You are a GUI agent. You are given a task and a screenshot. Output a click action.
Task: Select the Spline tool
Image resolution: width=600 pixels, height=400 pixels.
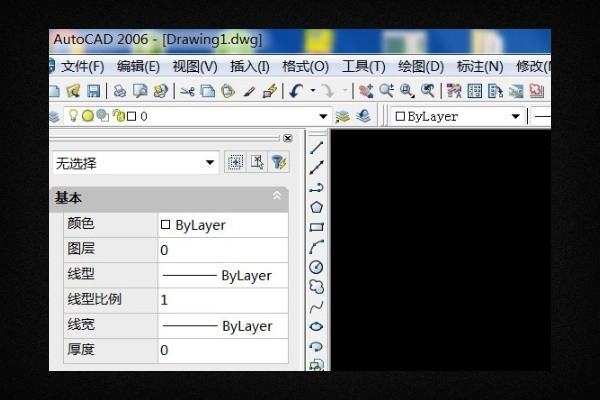click(x=316, y=307)
